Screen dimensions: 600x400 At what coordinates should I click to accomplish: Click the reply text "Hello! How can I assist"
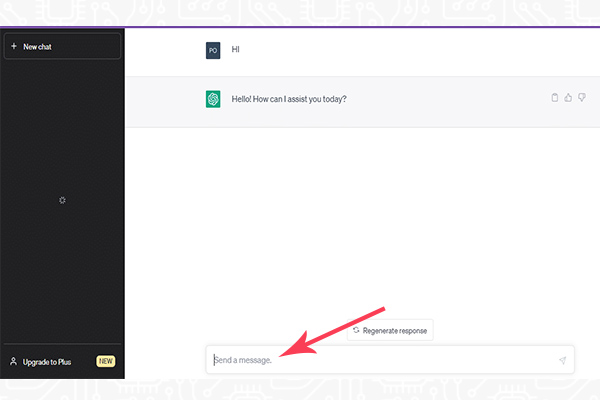coord(289,99)
